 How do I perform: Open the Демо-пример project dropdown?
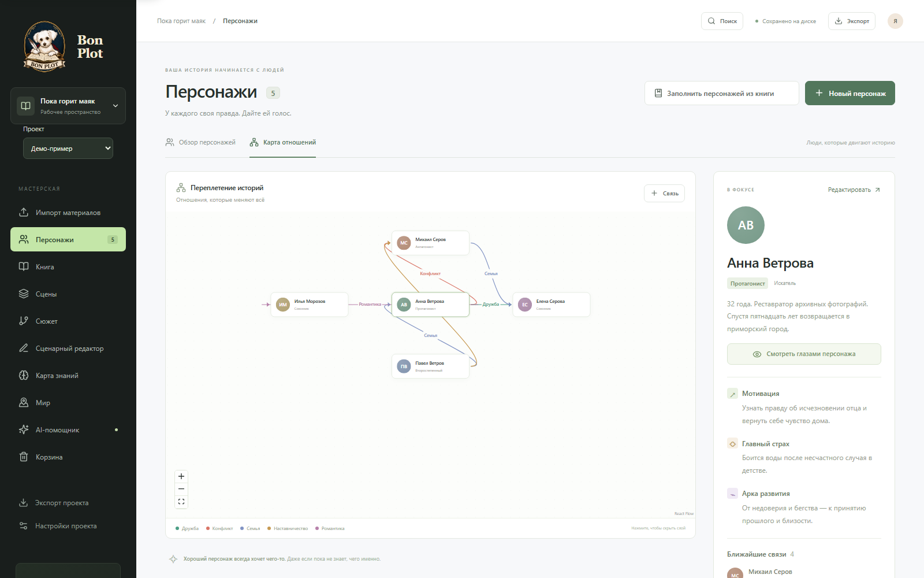(x=68, y=148)
